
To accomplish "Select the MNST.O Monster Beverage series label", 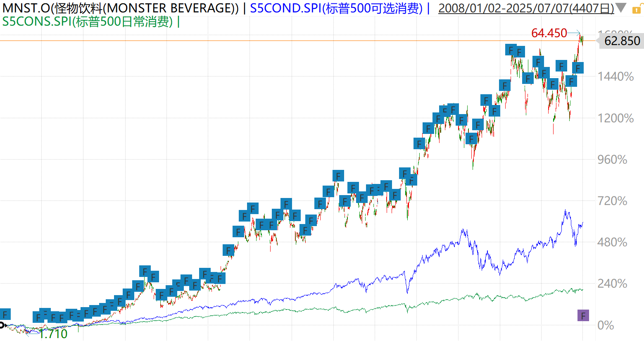I will (121, 8).
